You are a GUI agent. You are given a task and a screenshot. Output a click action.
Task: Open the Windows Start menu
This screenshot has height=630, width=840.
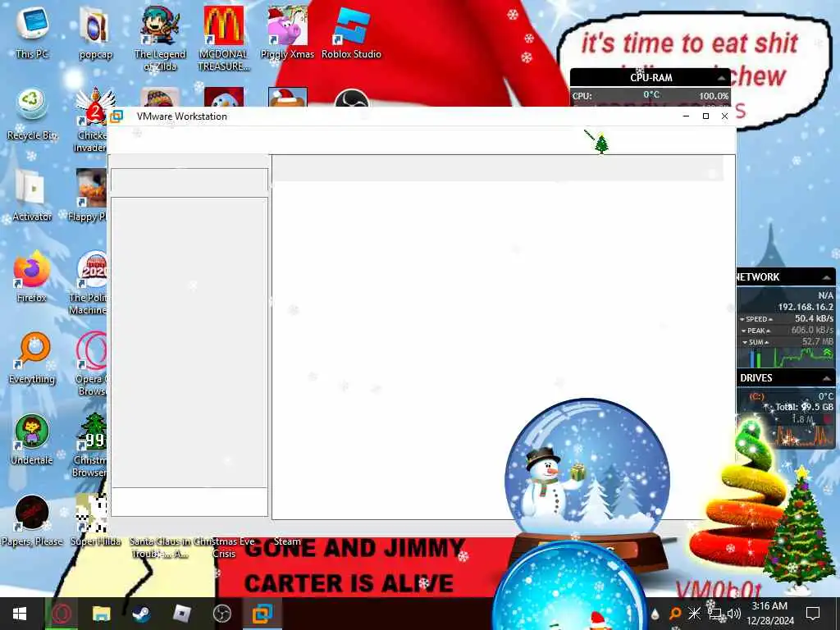(x=20, y=614)
